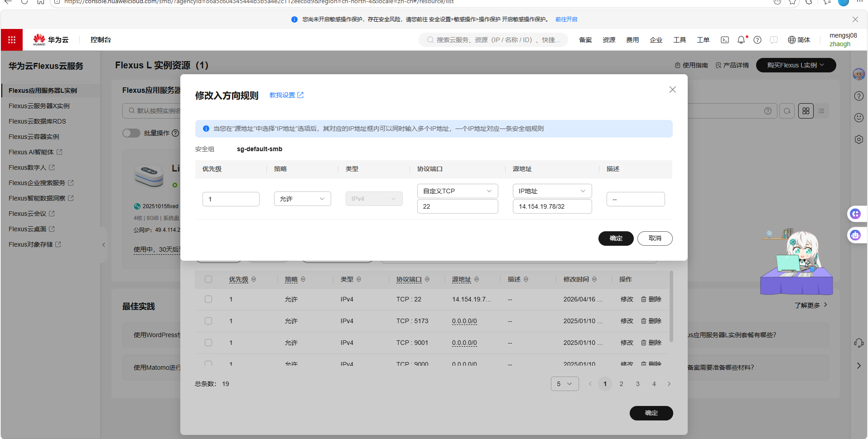The height and width of the screenshot is (439, 868).
Task: Check the select-all rules checkbox
Action: point(208,279)
